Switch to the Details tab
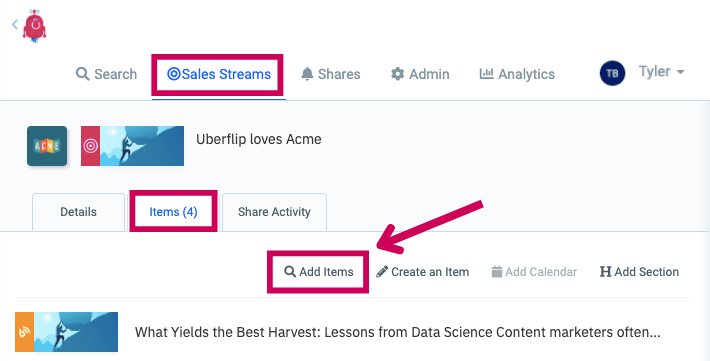The height and width of the screenshot is (361, 710). coord(78,212)
